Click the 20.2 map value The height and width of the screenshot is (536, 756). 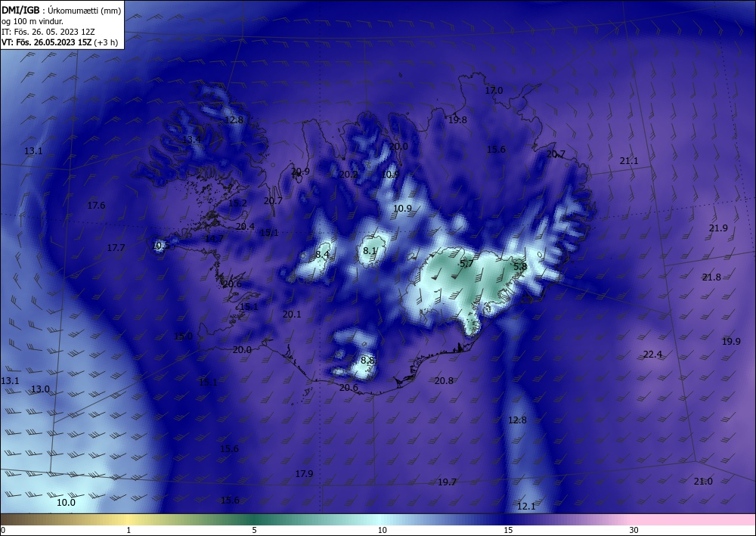[349, 175]
